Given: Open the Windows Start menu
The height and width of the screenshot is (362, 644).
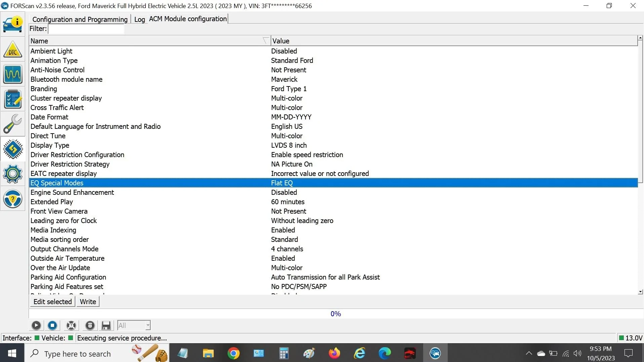Looking at the screenshot, I should point(12,353).
